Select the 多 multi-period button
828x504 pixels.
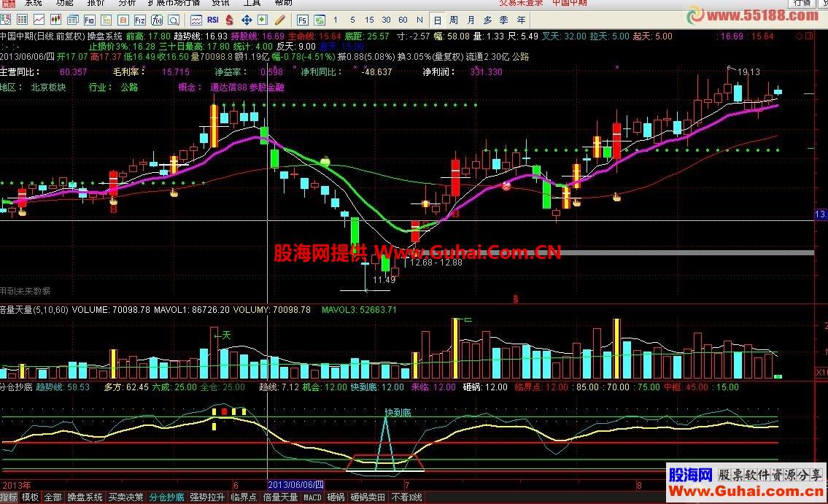coord(487,20)
